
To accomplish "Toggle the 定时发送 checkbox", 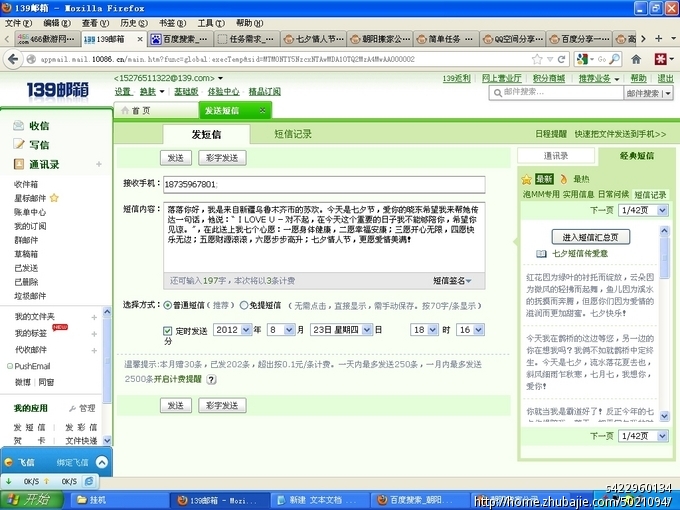I will click(167, 331).
